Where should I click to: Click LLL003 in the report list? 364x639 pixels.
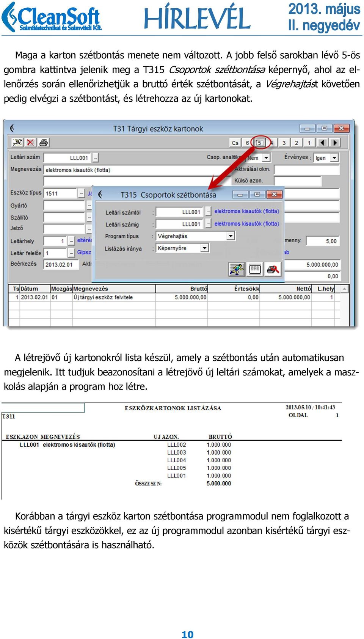pos(177,452)
